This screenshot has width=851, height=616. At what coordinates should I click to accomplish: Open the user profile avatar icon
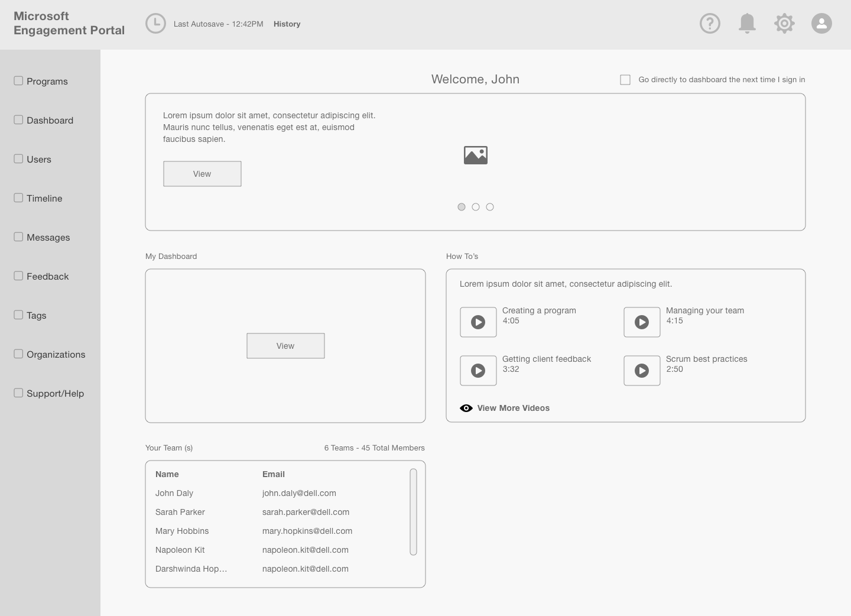821,24
